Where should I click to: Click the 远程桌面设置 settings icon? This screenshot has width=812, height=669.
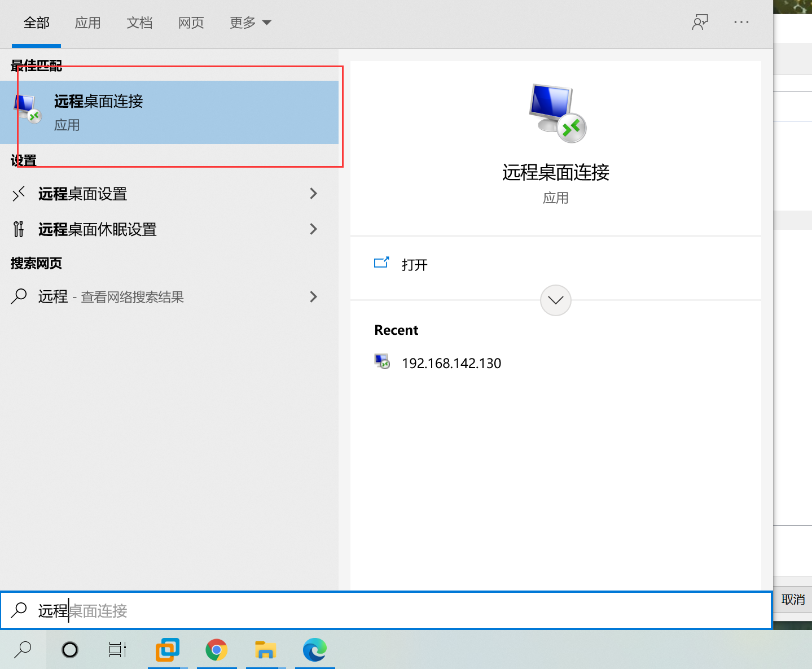[19, 194]
